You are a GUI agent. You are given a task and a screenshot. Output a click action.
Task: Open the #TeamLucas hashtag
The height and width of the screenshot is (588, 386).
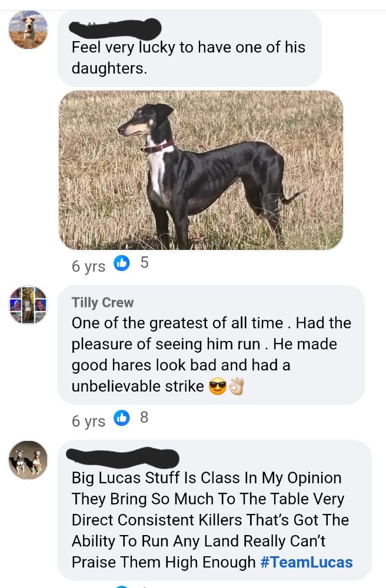coord(306,562)
